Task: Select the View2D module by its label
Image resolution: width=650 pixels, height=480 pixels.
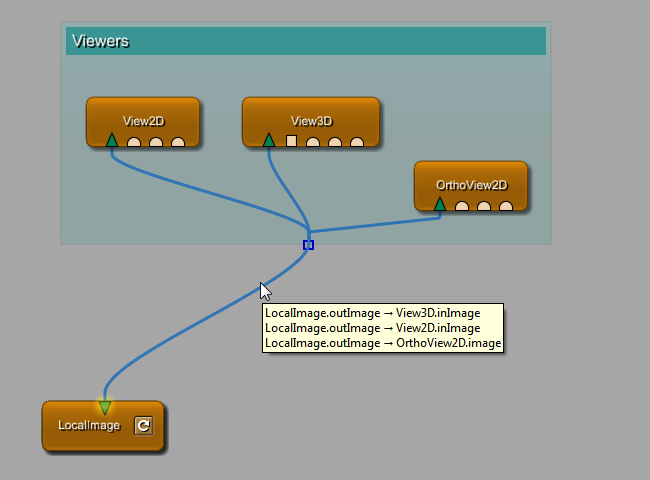Action: 143,121
